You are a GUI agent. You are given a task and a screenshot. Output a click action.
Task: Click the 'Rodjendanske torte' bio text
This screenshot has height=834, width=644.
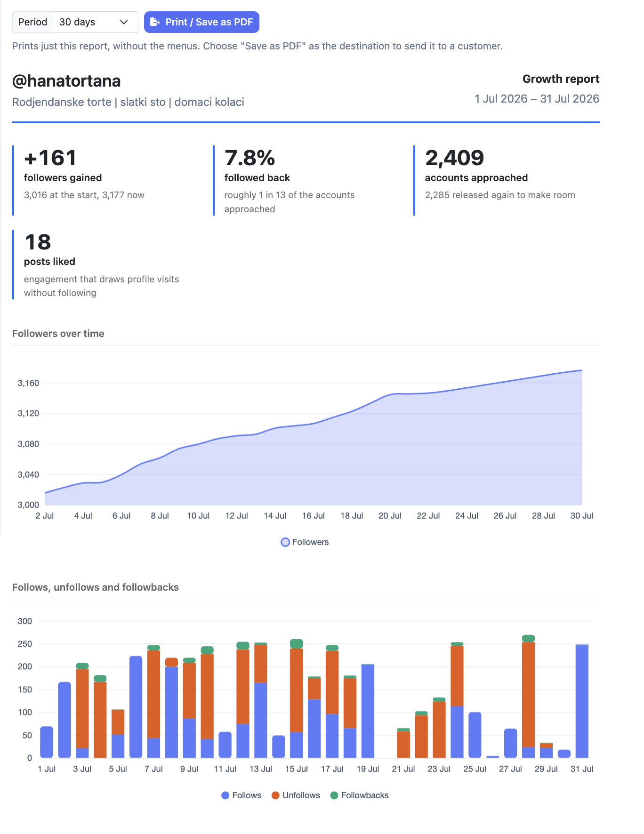[x=62, y=102]
